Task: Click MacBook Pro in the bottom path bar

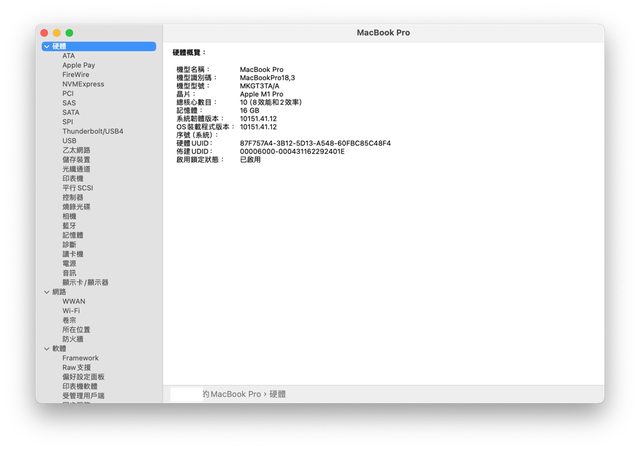Action: [x=236, y=394]
